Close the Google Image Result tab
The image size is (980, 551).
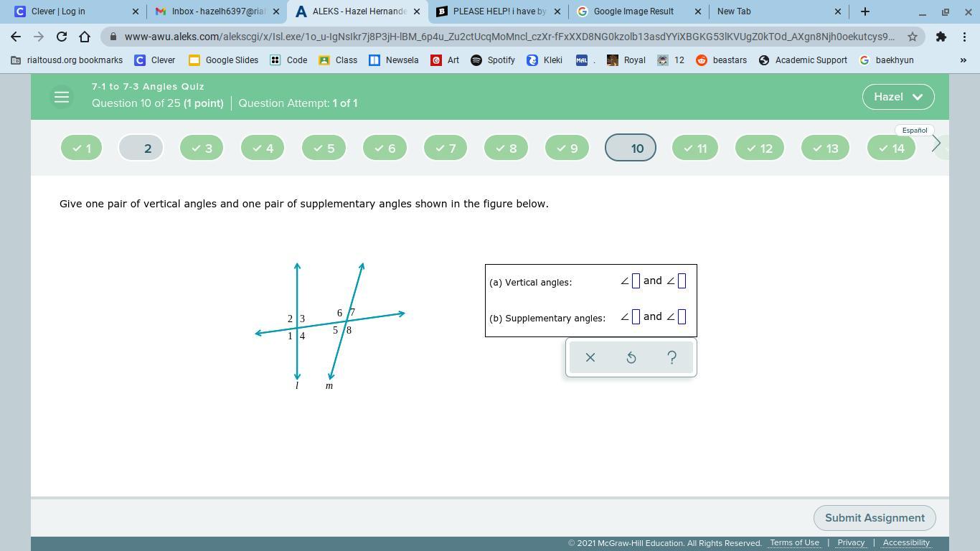tap(697, 11)
